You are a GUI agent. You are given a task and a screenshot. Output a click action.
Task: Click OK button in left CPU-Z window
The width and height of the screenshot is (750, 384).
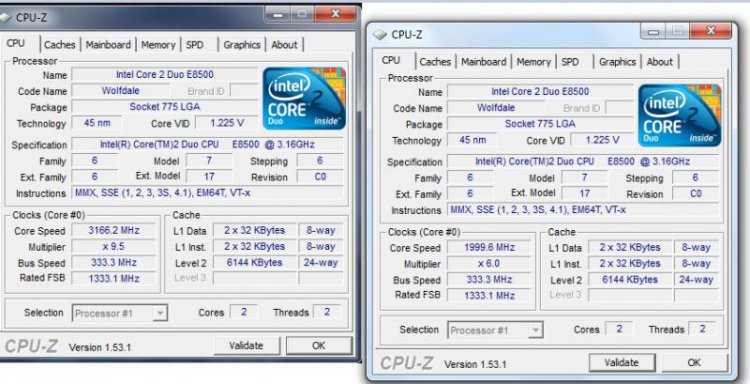(319, 345)
